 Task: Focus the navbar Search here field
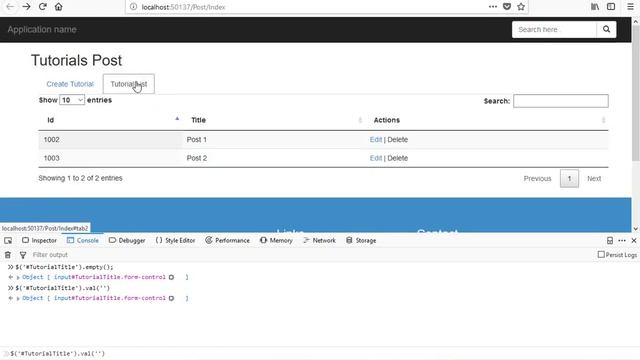[554, 29]
